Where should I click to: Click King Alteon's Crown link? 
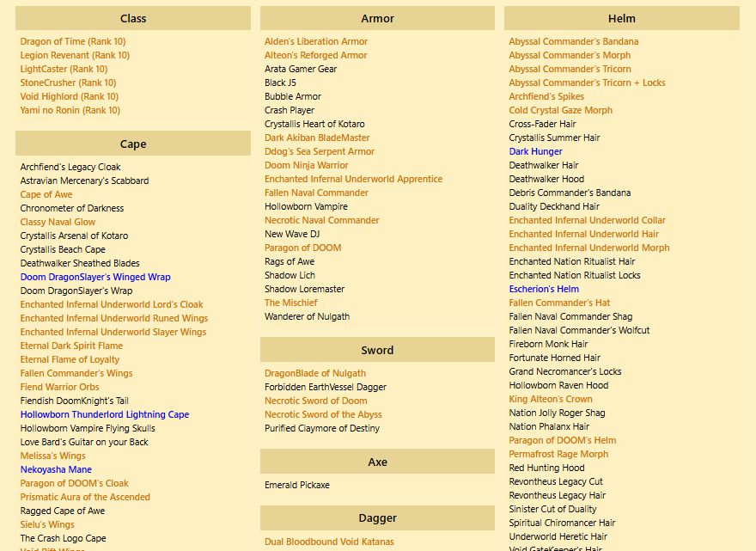coord(551,399)
